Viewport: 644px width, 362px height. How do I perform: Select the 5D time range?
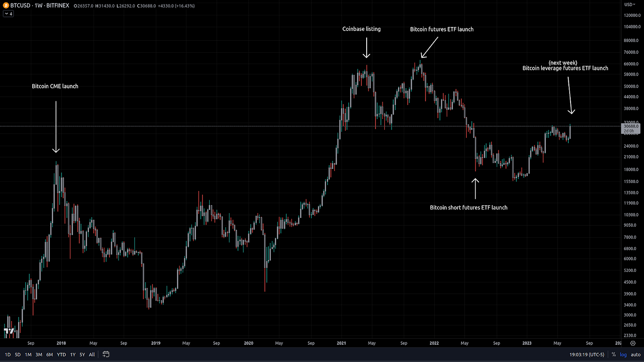(x=18, y=354)
